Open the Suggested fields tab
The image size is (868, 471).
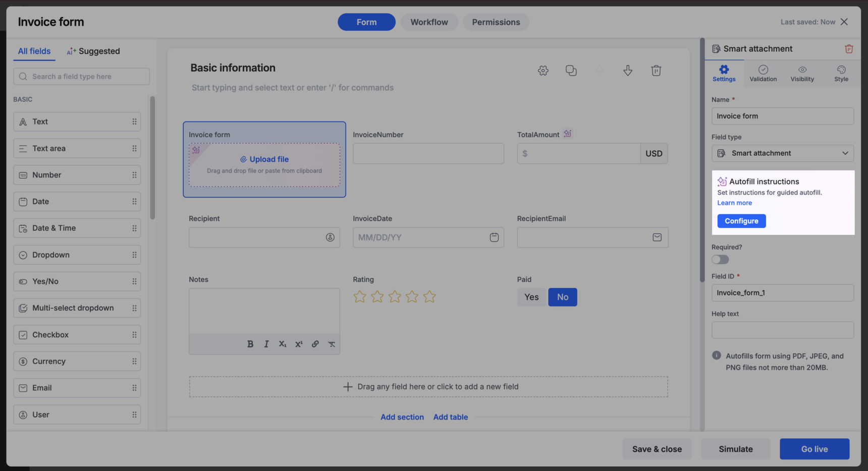point(93,51)
